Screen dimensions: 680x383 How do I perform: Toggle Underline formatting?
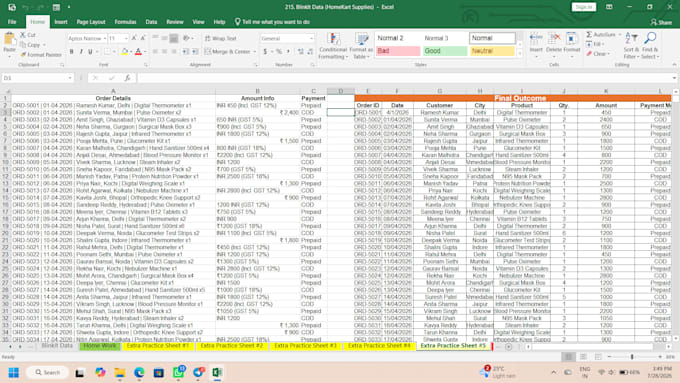coord(90,52)
